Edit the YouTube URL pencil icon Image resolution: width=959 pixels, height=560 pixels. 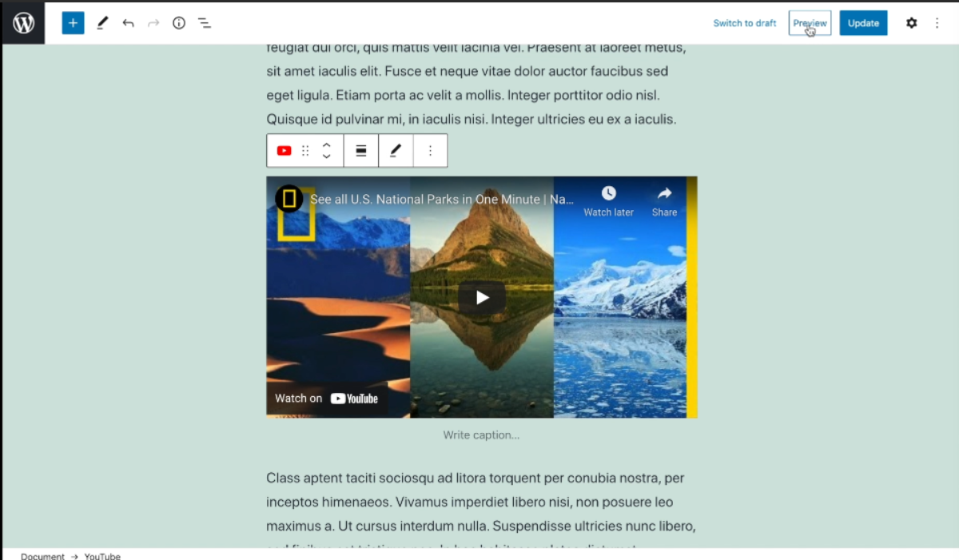point(396,150)
